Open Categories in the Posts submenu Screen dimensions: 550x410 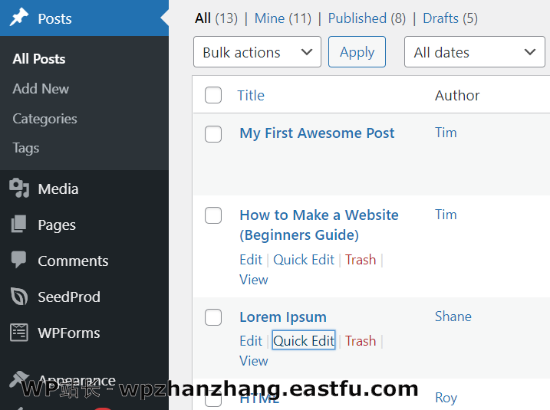click(x=45, y=119)
